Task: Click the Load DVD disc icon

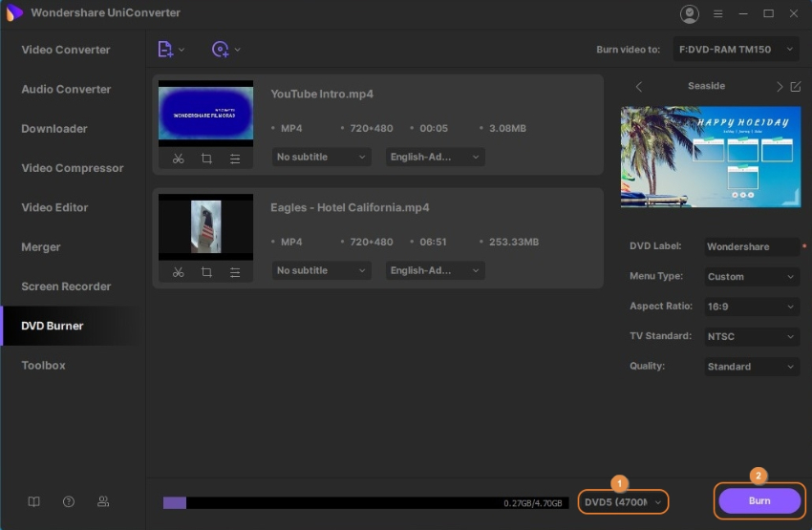Action: tap(221, 50)
